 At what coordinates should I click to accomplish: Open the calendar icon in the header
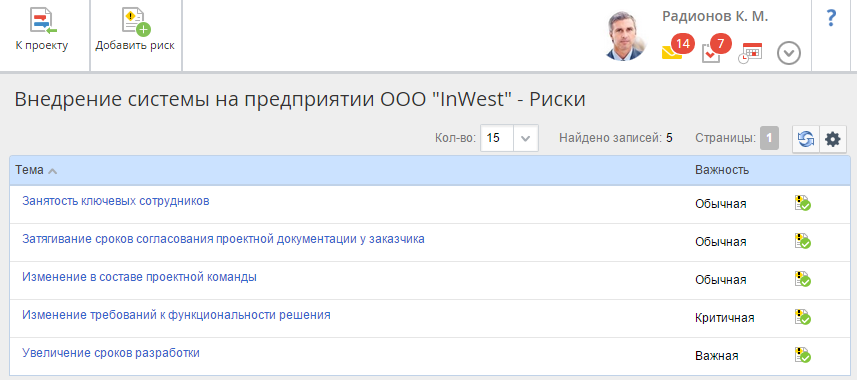pyautogui.click(x=750, y=53)
